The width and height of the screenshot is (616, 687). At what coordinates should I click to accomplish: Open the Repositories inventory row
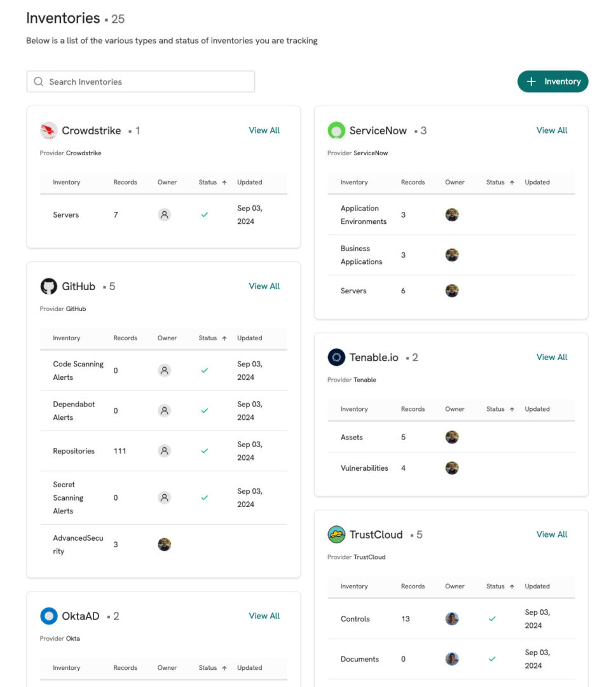pos(163,451)
